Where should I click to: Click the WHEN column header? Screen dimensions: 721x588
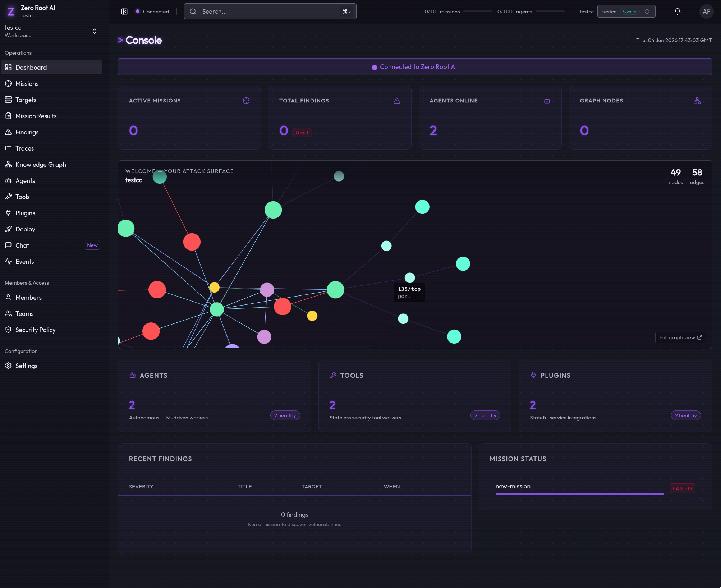[x=392, y=487]
